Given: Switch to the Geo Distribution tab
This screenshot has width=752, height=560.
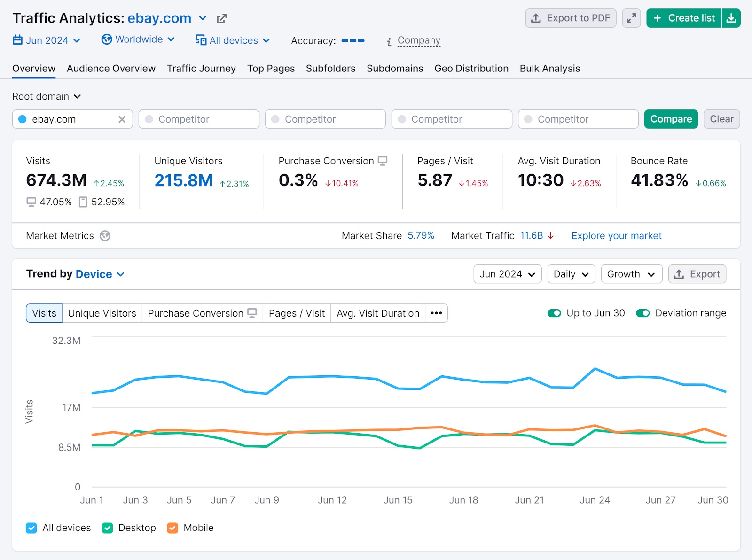Looking at the screenshot, I should (471, 69).
